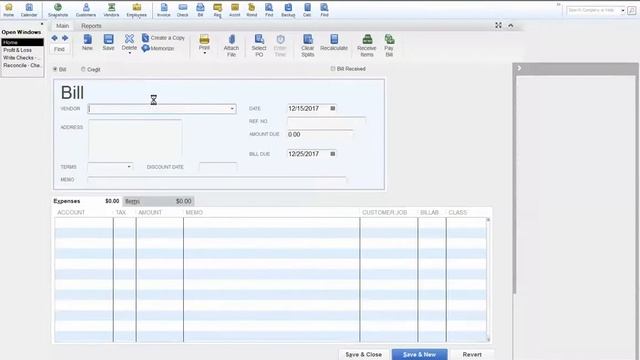The height and width of the screenshot is (360, 640).
Task: Open Snapshots from the icon bar
Action: pos(58,10)
